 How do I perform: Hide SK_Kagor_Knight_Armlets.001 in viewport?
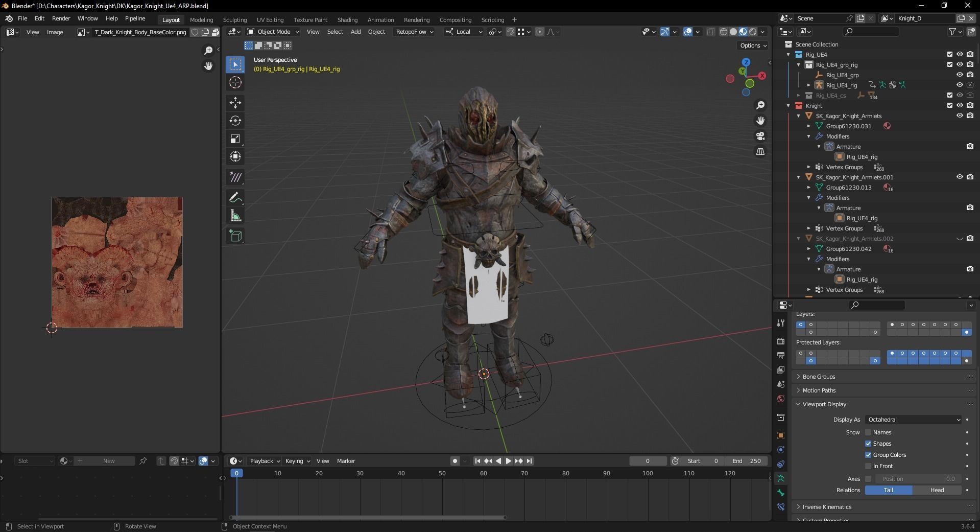[x=960, y=177]
